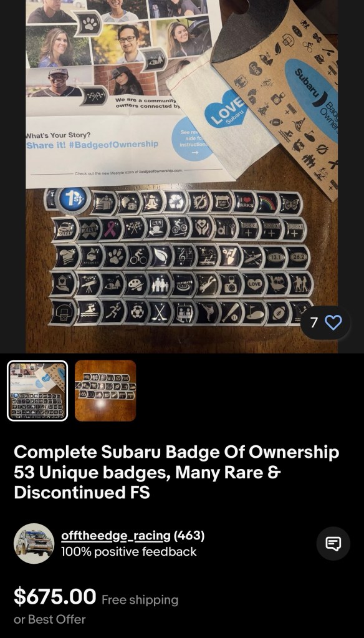Select the first listing photo thumbnail
Viewport: 364px width, 638px height.
pyautogui.click(x=37, y=390)
